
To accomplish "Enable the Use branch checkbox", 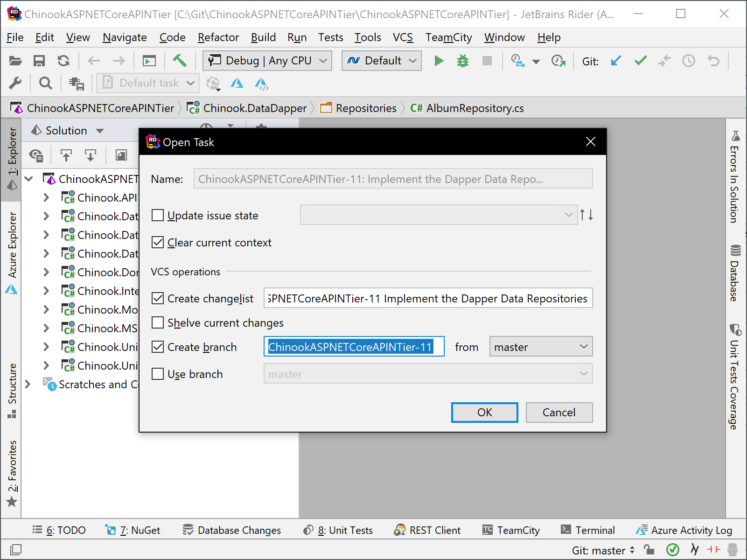I will (x=158, y=374).
